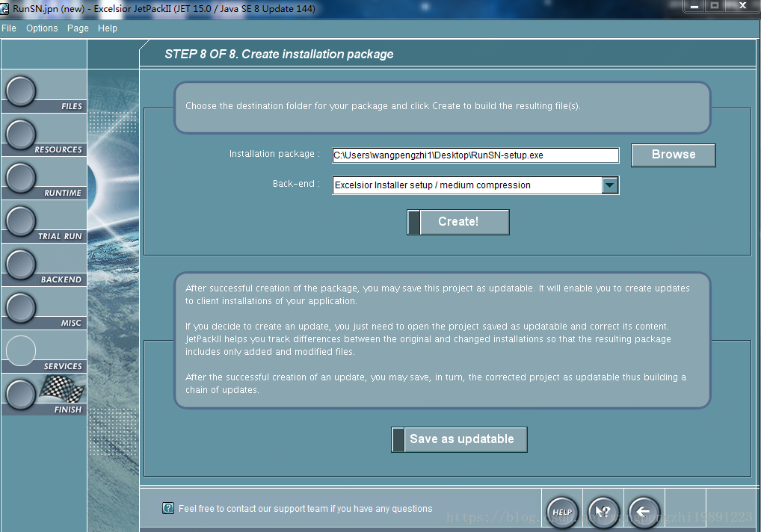Open the Page menu
Viewport: 761px width, 532px height.
pos(78,28)
